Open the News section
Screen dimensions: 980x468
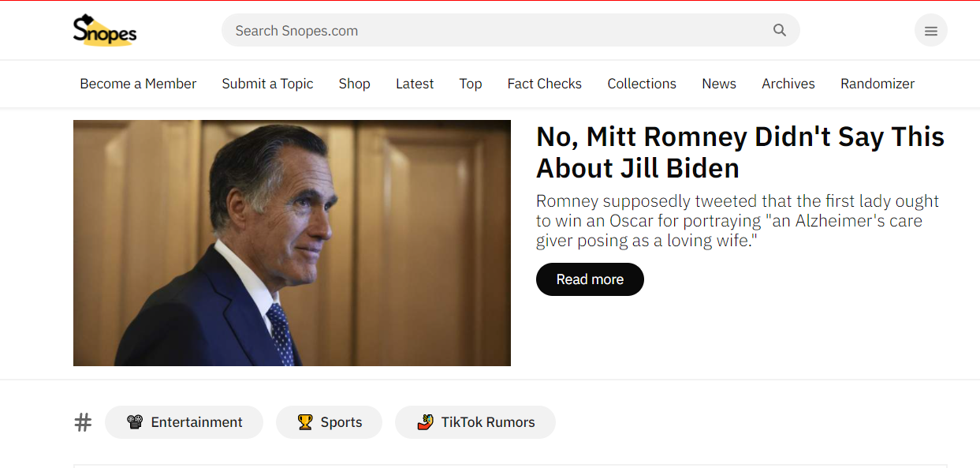click(x=718, y=84)
